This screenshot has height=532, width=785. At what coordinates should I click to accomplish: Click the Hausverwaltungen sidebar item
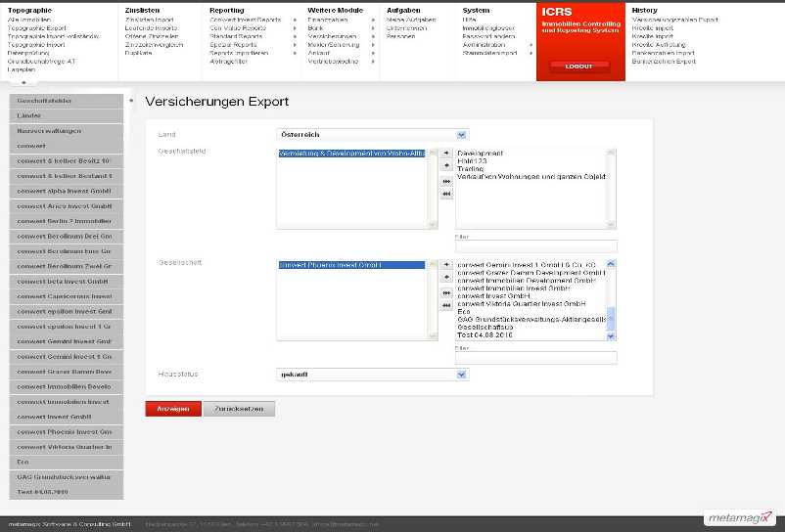(x=67, y=131)
